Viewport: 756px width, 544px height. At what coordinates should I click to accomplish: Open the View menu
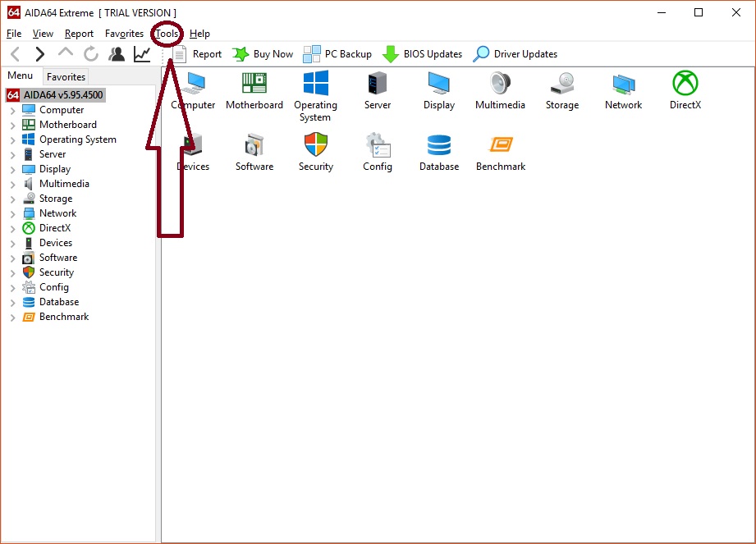[x=43, y=34]
